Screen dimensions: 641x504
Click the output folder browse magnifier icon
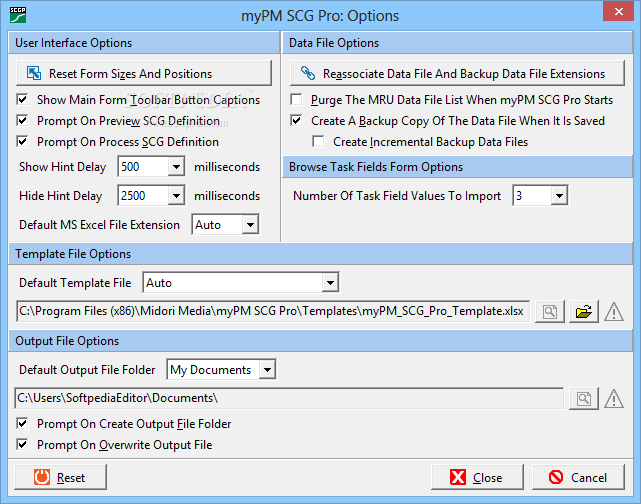click(x=584, y=399)
